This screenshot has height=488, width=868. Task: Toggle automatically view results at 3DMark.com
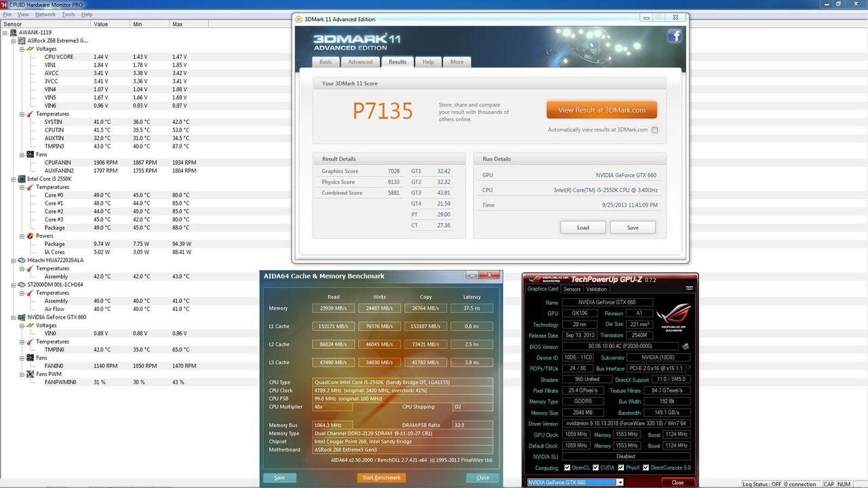654,130
